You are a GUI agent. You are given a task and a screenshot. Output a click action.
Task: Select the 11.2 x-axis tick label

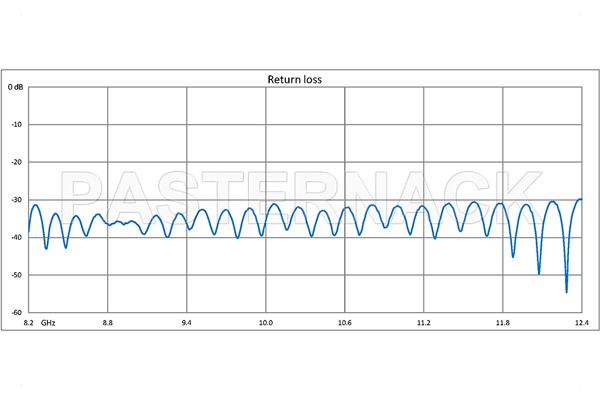point(423,324)
